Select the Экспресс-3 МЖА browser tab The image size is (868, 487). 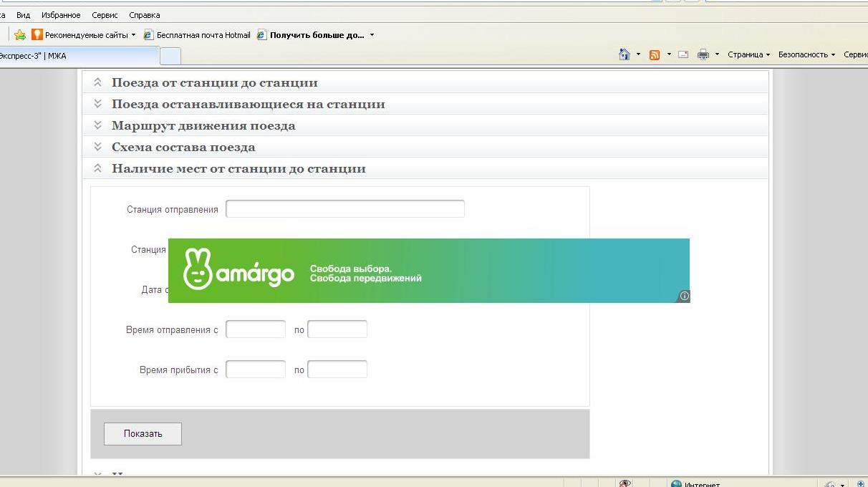point(79,56)
